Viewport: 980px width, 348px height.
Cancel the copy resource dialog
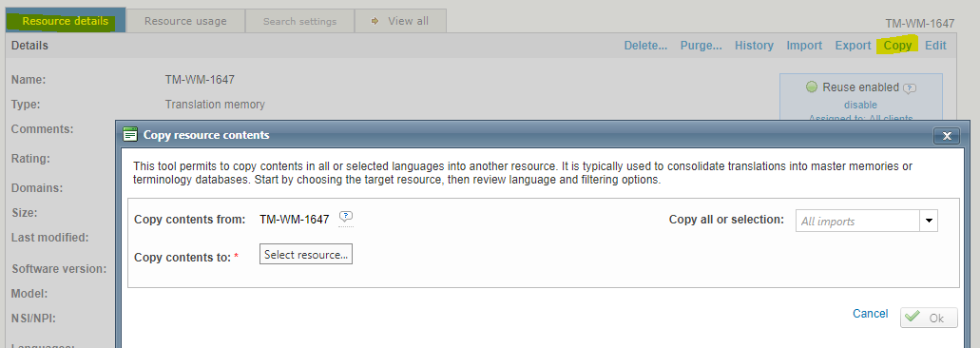point(870,313)
